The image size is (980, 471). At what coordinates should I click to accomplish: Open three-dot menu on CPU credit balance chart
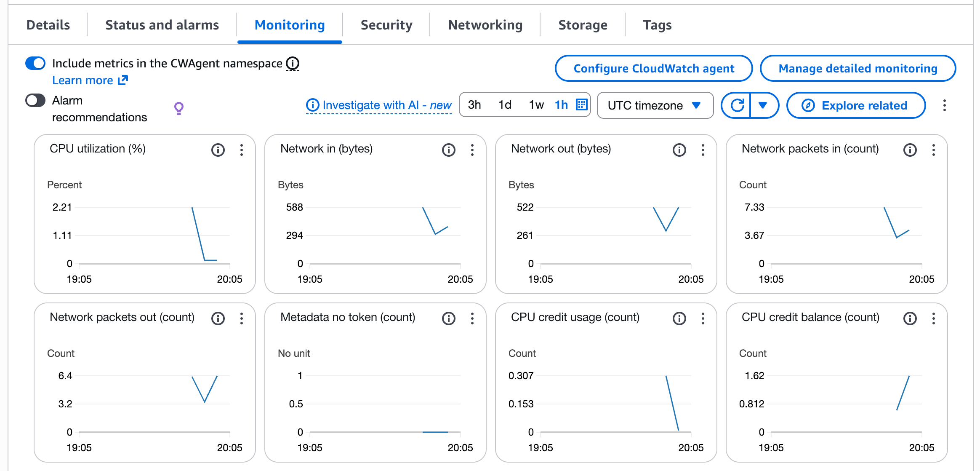(933, 319)
